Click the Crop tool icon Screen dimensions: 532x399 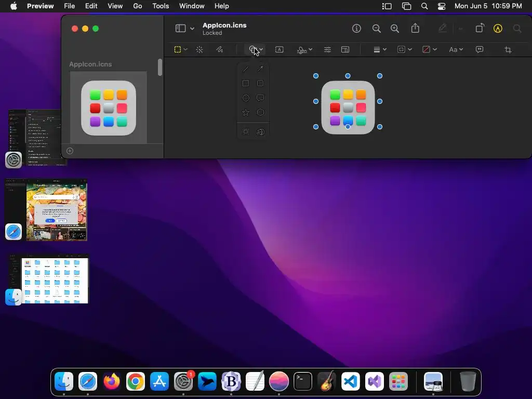[508, 49]
